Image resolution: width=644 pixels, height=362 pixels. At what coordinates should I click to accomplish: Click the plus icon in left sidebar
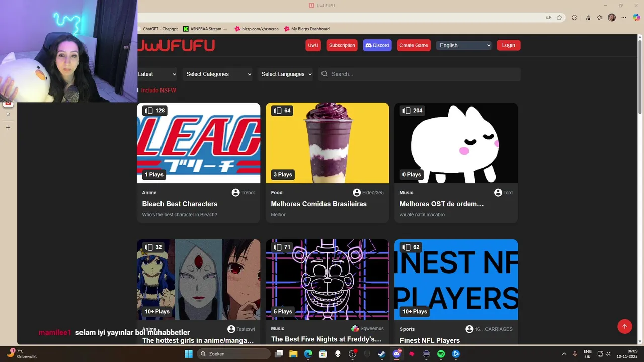(x=8, y=128)
